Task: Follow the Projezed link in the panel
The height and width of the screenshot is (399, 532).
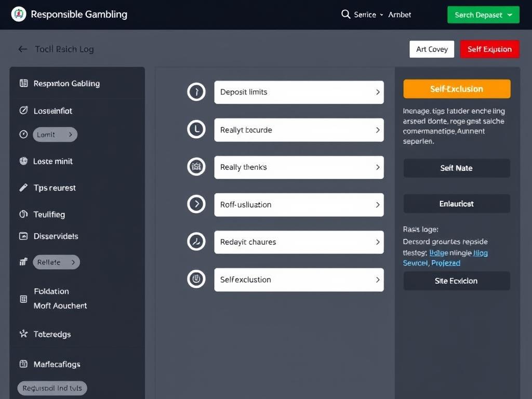Action: point(446,263)
